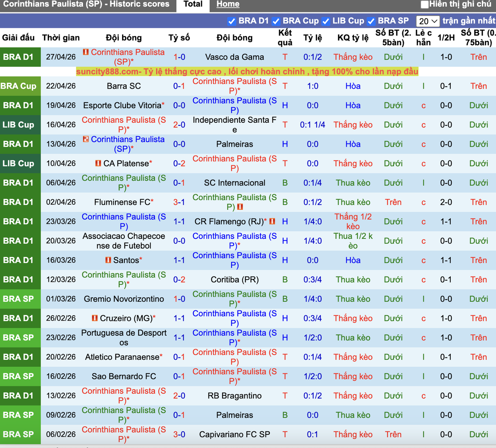Open Esporte Clube Vitoria team link
The image size is (496, 448).
click(x=122, y=105)
